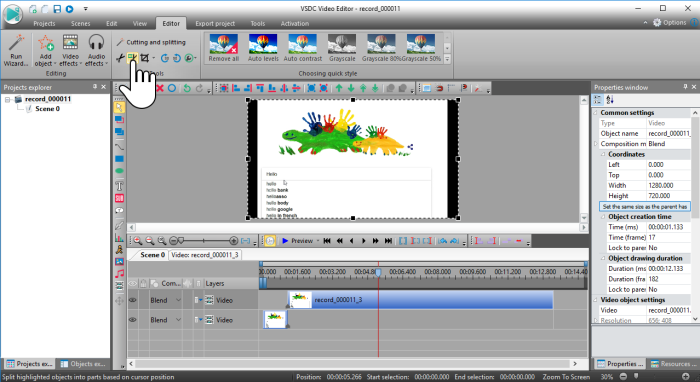This screenshot has height=382, width=700.
Task: Select the Text tool in the side toolbar
Action: click(119, 186)
